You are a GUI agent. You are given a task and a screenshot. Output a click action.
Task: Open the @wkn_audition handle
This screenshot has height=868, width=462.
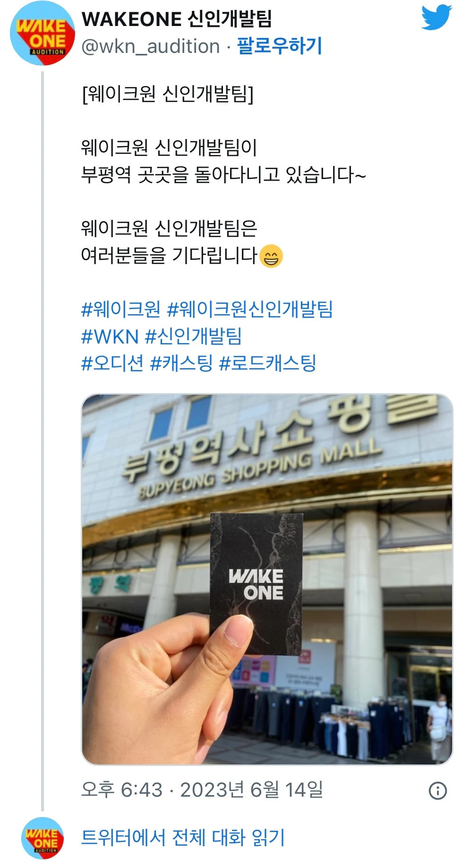151,46
